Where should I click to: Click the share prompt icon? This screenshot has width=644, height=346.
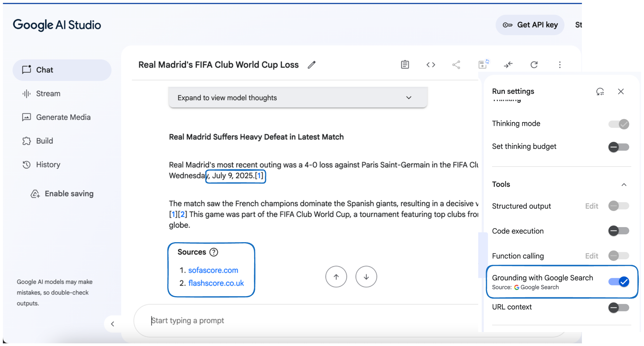pyautogui.click(x=456, y=65)
